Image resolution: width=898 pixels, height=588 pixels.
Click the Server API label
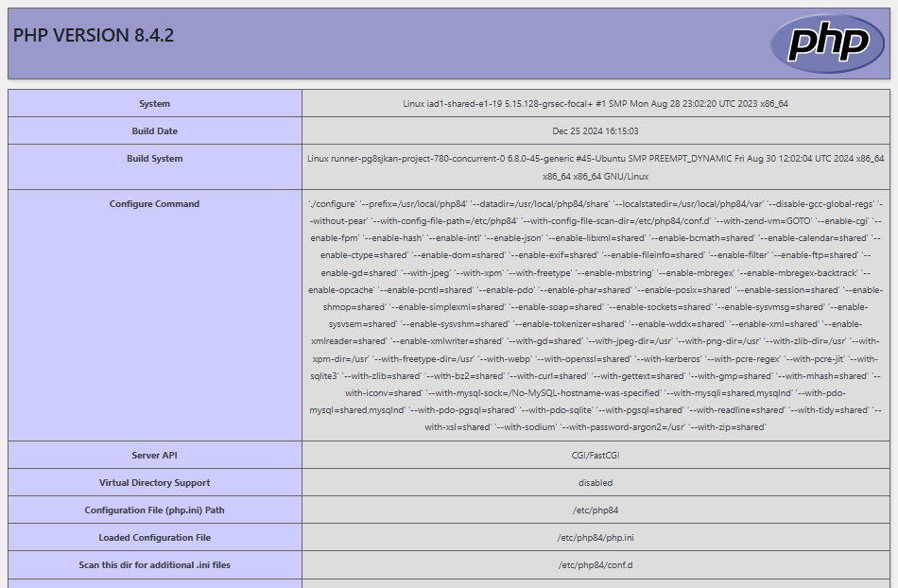click(155, 455)
